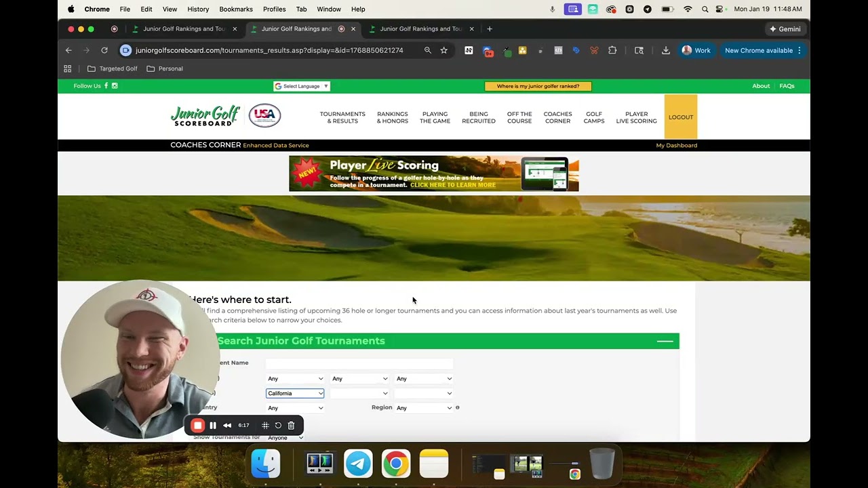
Task: Open Tournaments & Results menu
Action: (342, 117)
